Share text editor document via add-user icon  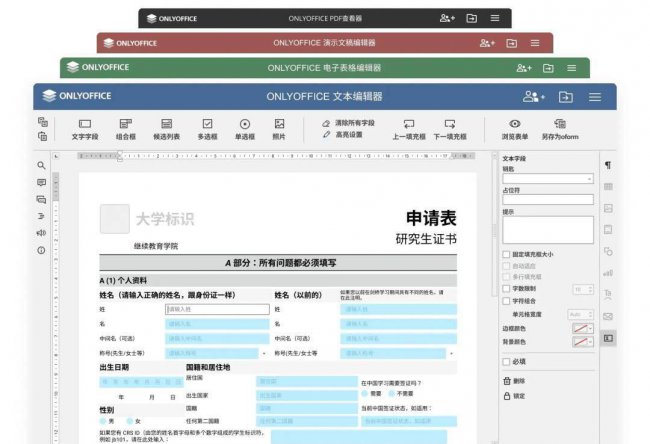pyautogui.click(x=533, y=97)
